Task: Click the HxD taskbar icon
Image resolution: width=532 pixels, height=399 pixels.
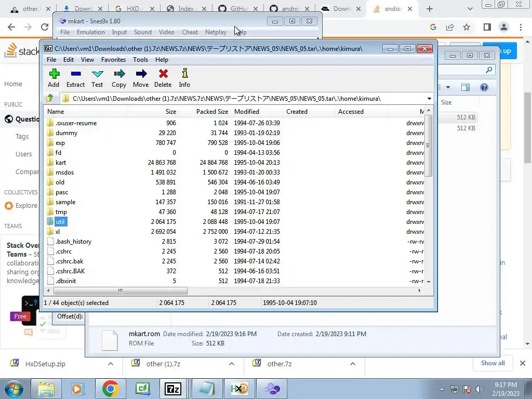Action: 239,389
